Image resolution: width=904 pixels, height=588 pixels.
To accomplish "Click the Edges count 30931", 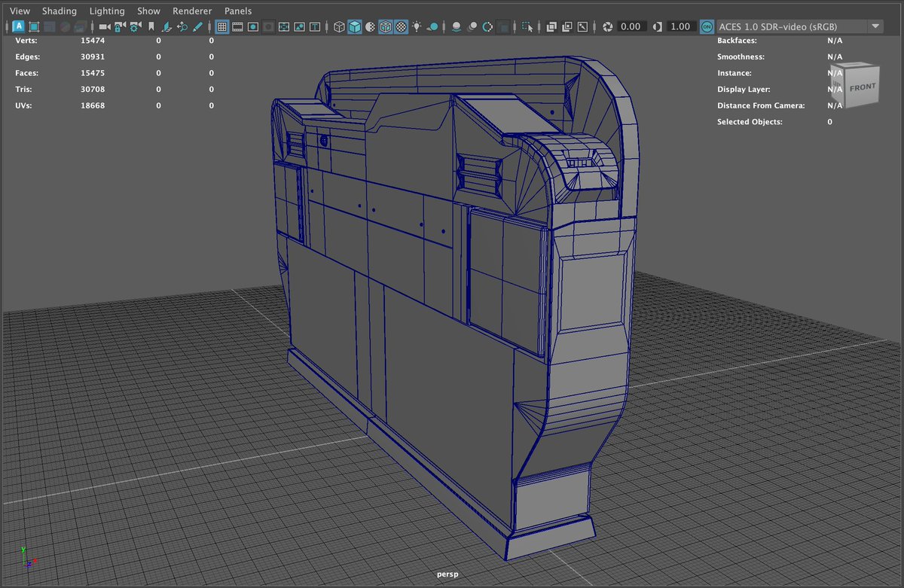I will pyautogui.click(x=93, y=57).
